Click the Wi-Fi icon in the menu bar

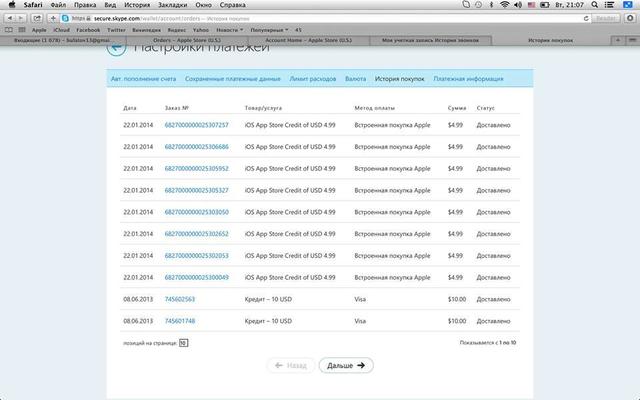click(505, 5)
